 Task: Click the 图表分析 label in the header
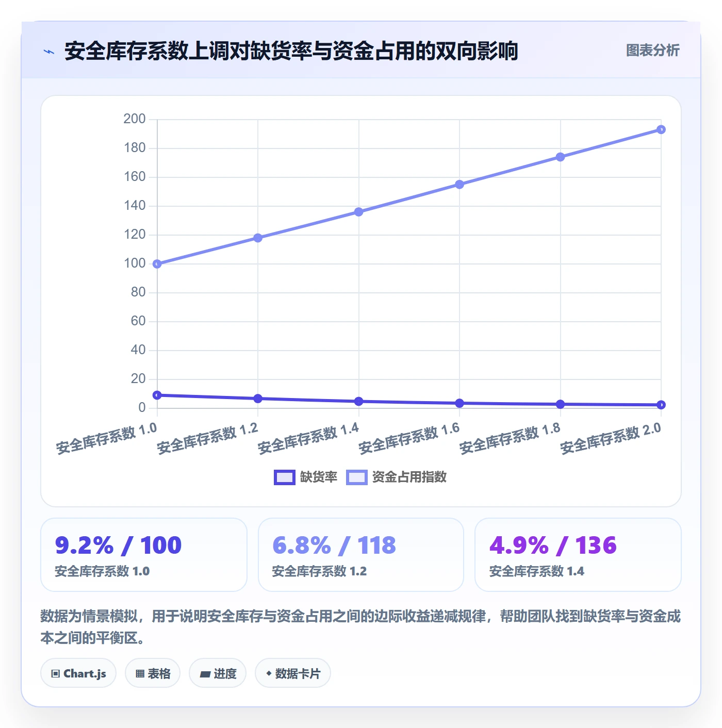coord(652,50)
